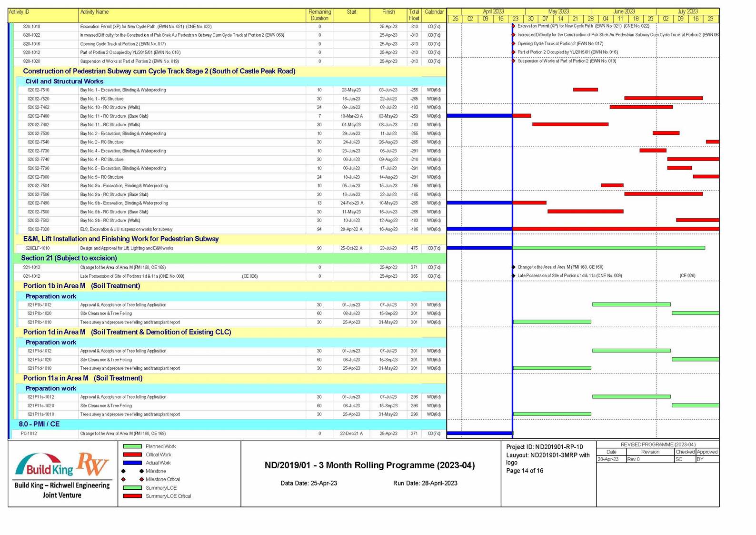
Task: Click the Activity ID column header
Action: 43,15
